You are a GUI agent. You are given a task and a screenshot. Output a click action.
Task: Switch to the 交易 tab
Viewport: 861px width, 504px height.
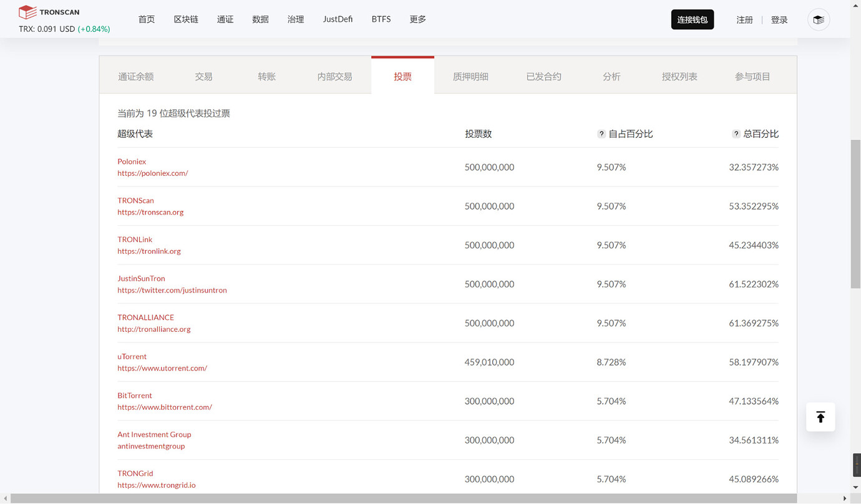pyautogui.click(x=203, y=76)
